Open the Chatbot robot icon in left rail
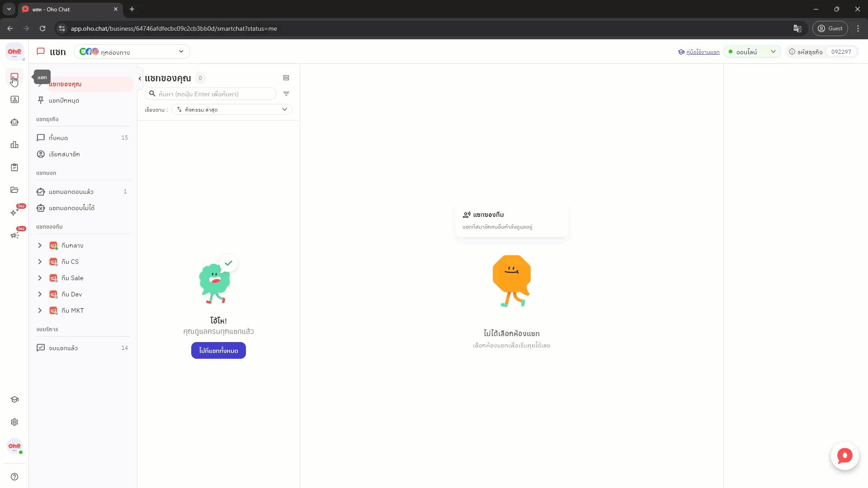 (14, 122)
